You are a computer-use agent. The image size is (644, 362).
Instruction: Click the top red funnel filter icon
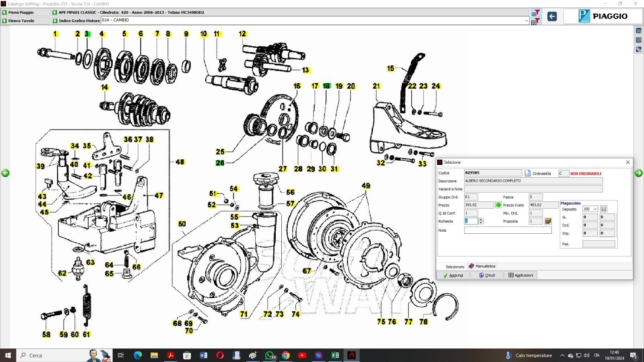(x=536, y=12)
